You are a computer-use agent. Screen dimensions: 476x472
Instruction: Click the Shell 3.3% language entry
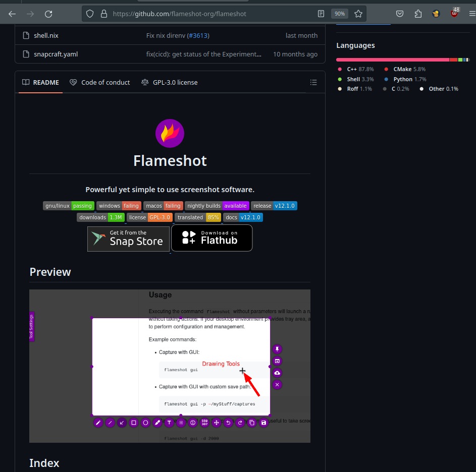pos(356,79)
